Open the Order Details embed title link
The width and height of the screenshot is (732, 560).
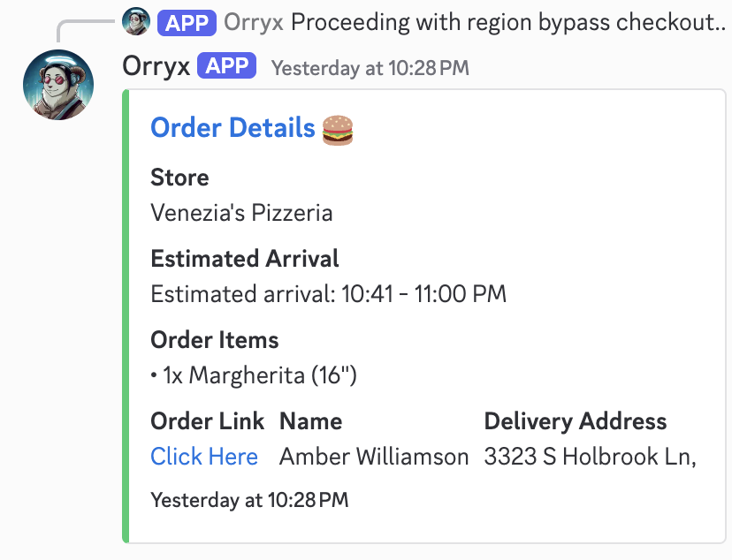click(x=233, y=128)
